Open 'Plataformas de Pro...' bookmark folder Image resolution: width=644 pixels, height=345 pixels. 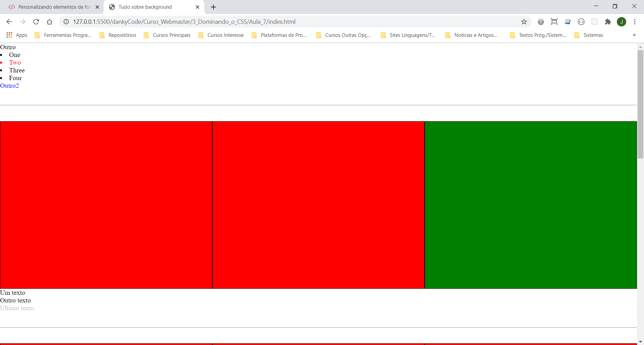click(x=279, y=35)
